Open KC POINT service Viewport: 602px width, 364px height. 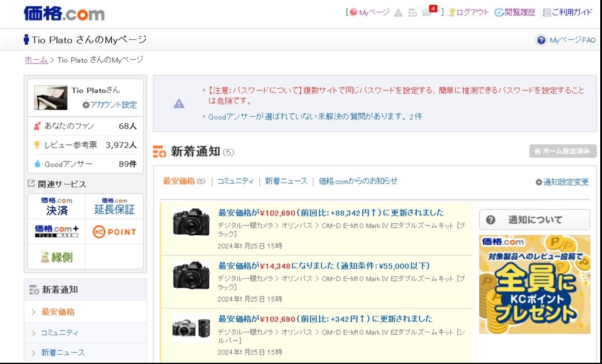point(115,232)
